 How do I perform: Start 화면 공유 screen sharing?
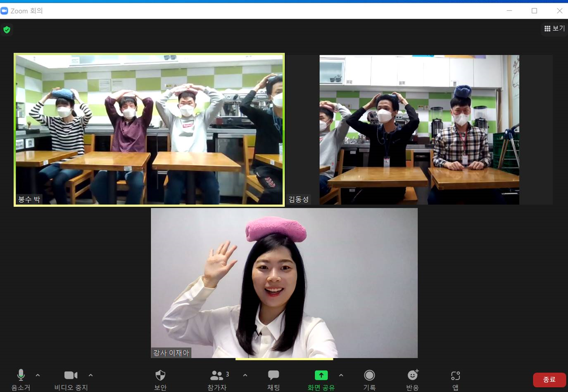[321, 380]
